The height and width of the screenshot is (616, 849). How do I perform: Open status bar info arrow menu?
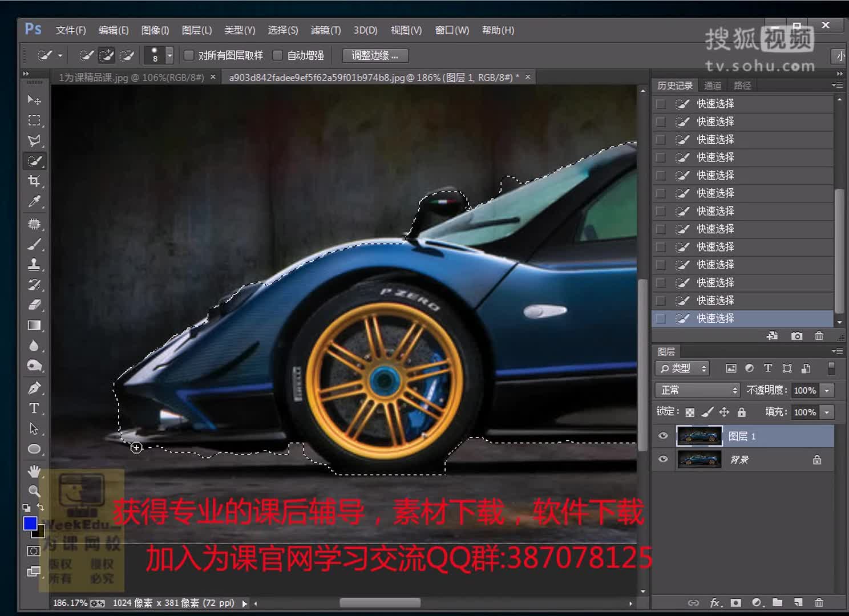coord(245,603)
